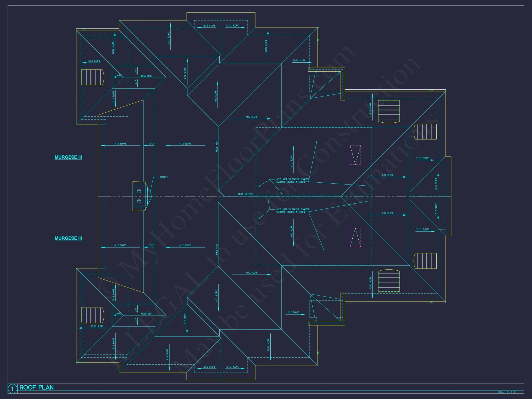Click the upper-left RIDGE VENT label
This screenshot has height=399, width=532.
pos(146,76)
